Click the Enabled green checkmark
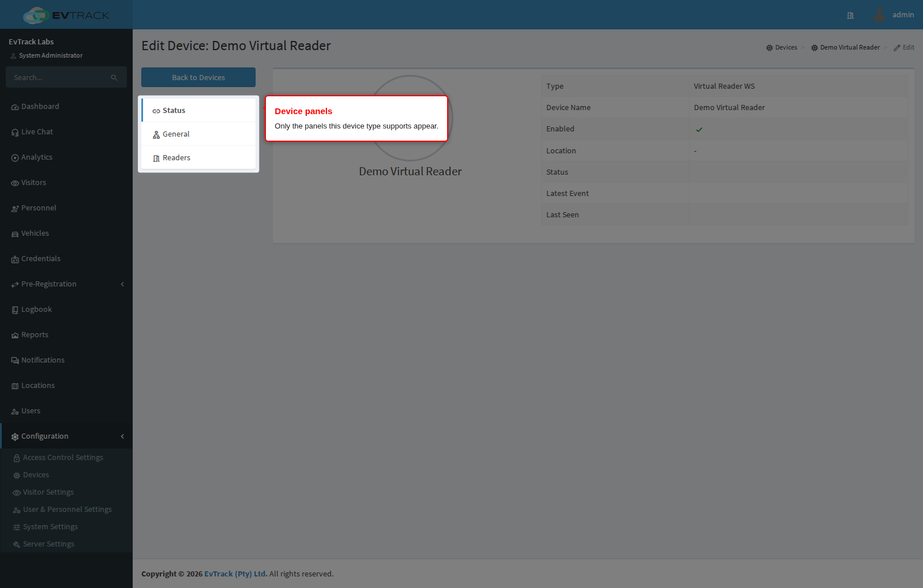This screenshot has width=923, height=588. pos(699,130)
